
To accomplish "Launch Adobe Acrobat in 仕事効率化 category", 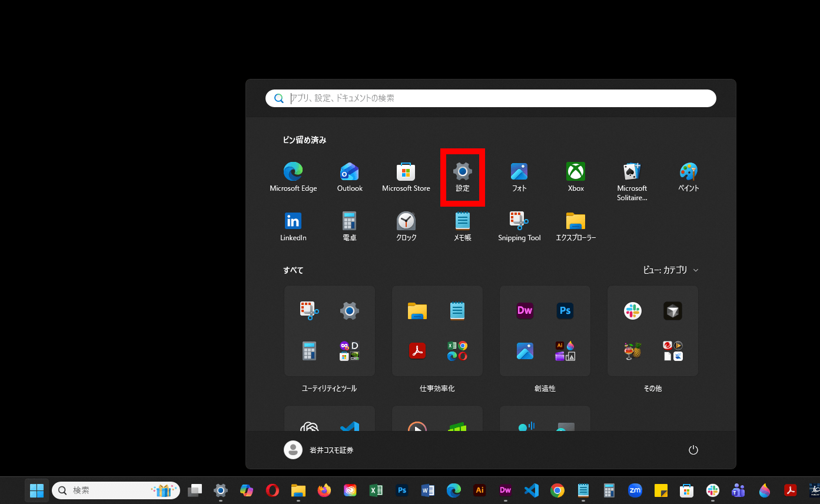I will (x=417, y=351).
